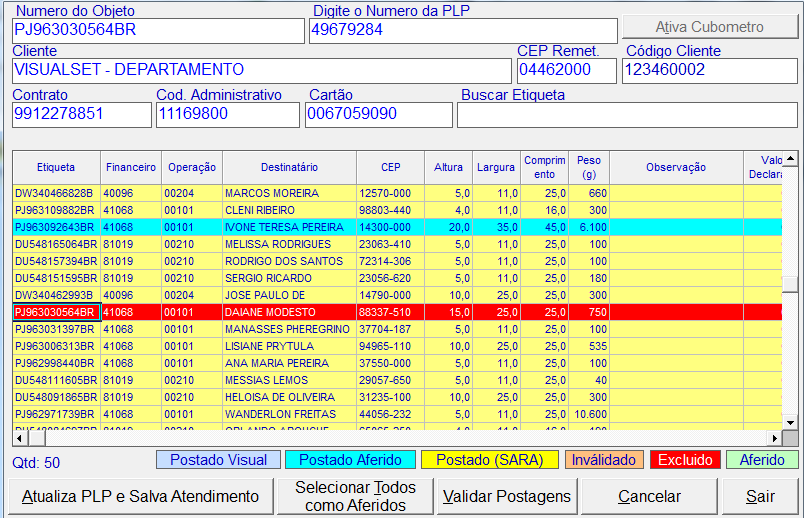Click the CEP column header in grid

pyautogui.click(x=390, y=168)
